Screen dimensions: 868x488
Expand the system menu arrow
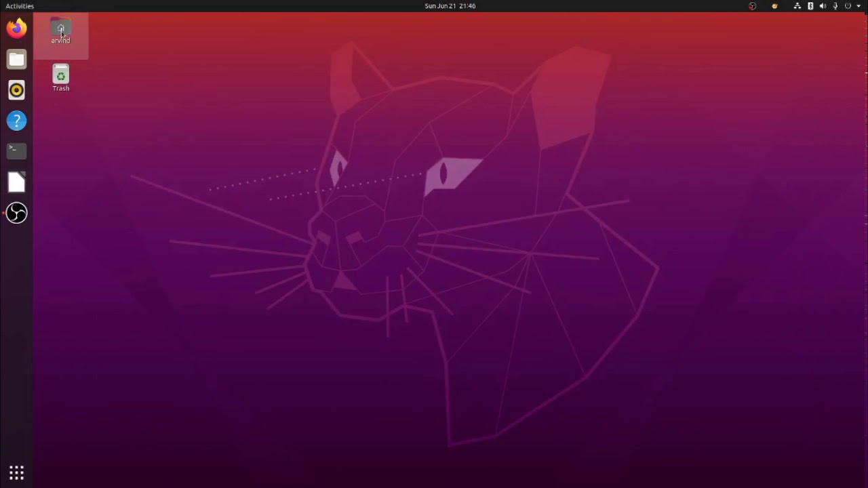859,6
